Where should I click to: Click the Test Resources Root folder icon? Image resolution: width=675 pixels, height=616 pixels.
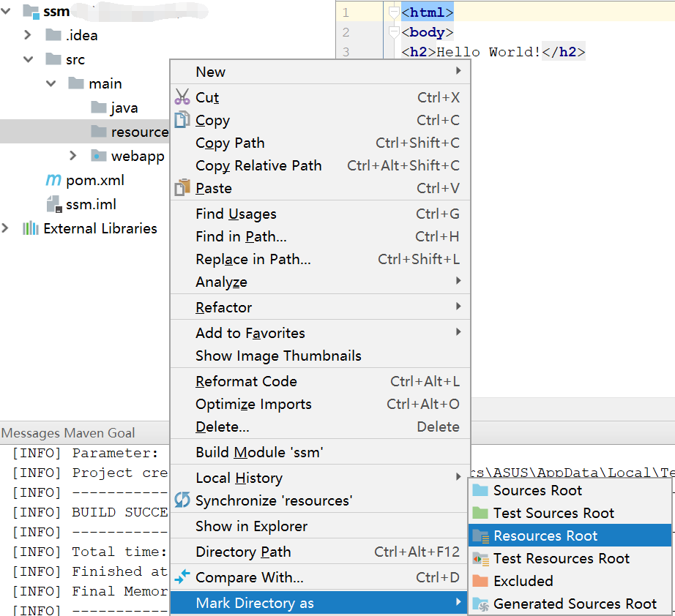[x=480, y=558]
